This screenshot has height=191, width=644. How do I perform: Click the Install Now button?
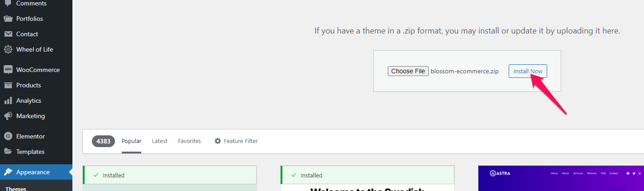coord(528,71)
